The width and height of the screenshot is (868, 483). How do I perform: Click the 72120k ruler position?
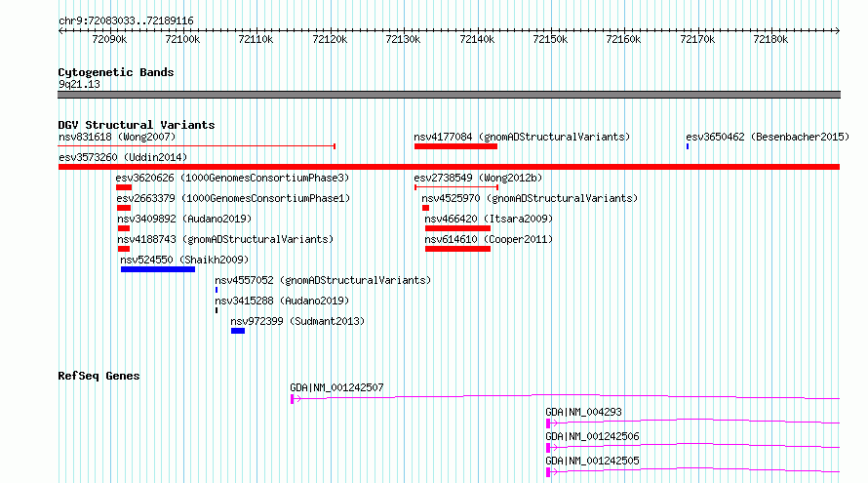click(x=330, y=39)
